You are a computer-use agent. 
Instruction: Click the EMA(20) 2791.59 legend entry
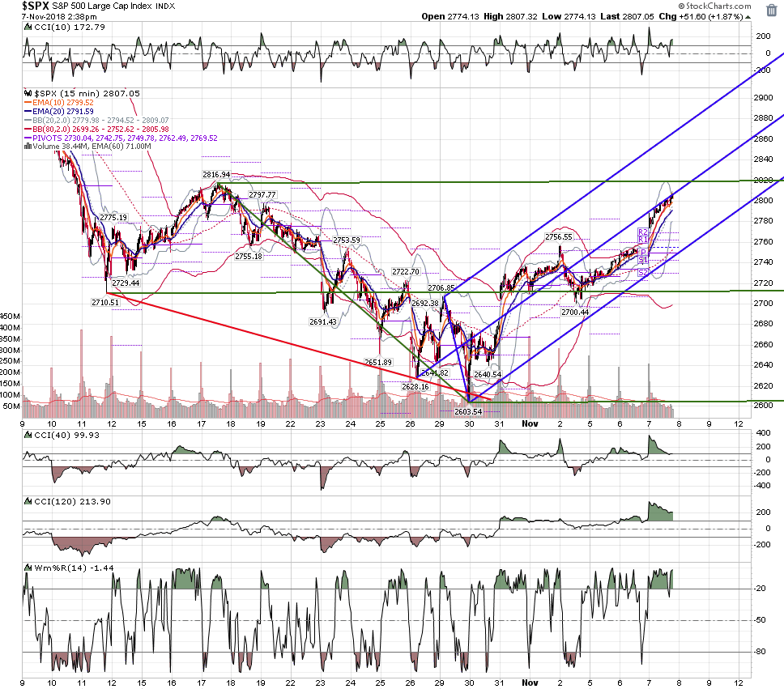63,112
